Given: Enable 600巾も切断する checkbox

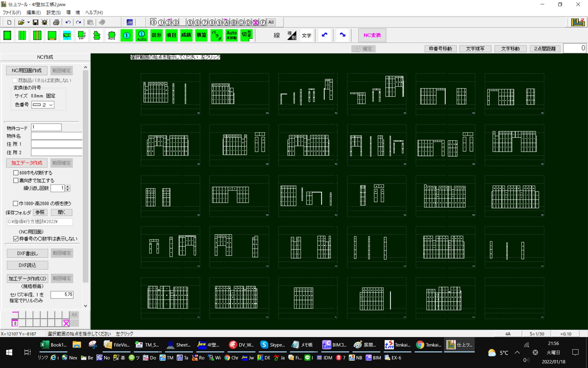Looking at the screenshot, I should point(16,173).
